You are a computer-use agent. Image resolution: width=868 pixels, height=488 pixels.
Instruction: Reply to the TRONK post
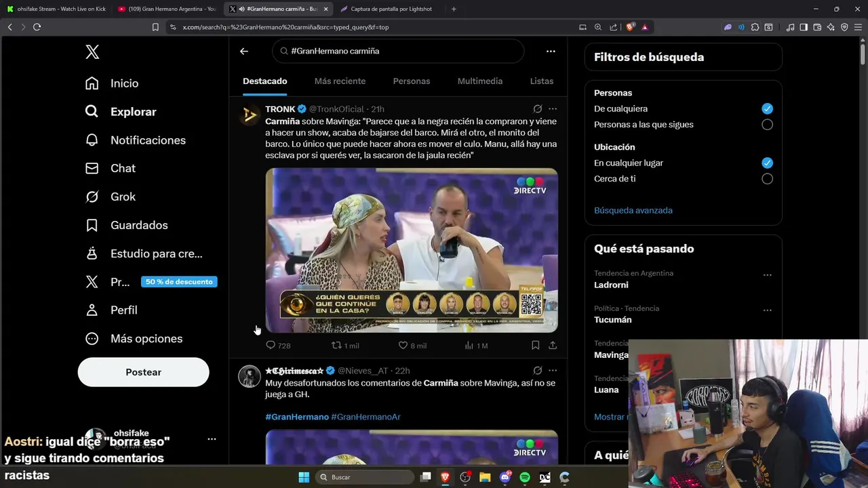(278, 346)
